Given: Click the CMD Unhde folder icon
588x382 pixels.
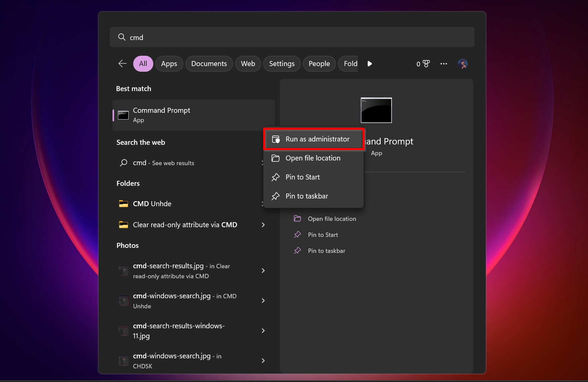Looking at the screenshot, I should click(124, 204).
